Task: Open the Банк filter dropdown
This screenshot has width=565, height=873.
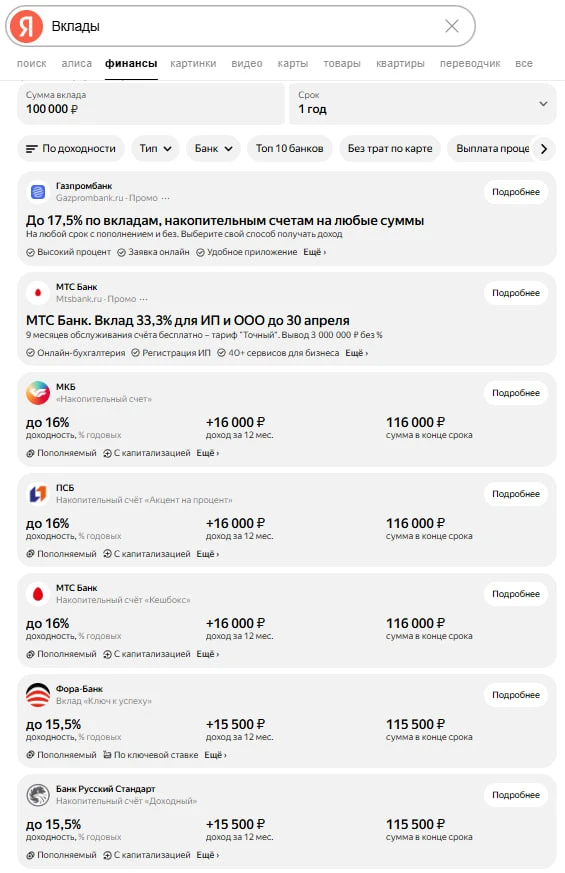Action: coord(213,149)
